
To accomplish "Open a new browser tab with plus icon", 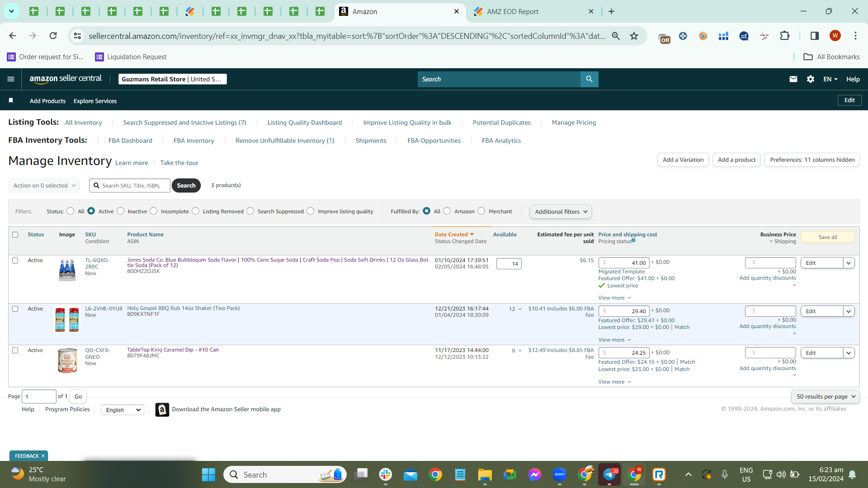I will tap(612, 11).
